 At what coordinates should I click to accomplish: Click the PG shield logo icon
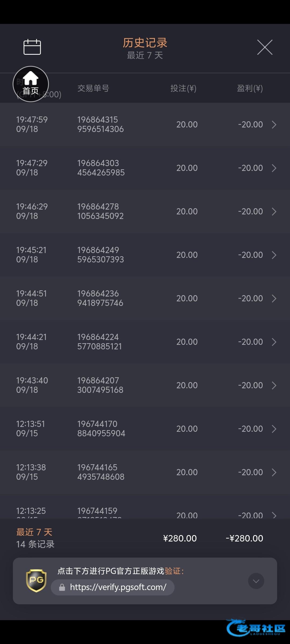36,580
